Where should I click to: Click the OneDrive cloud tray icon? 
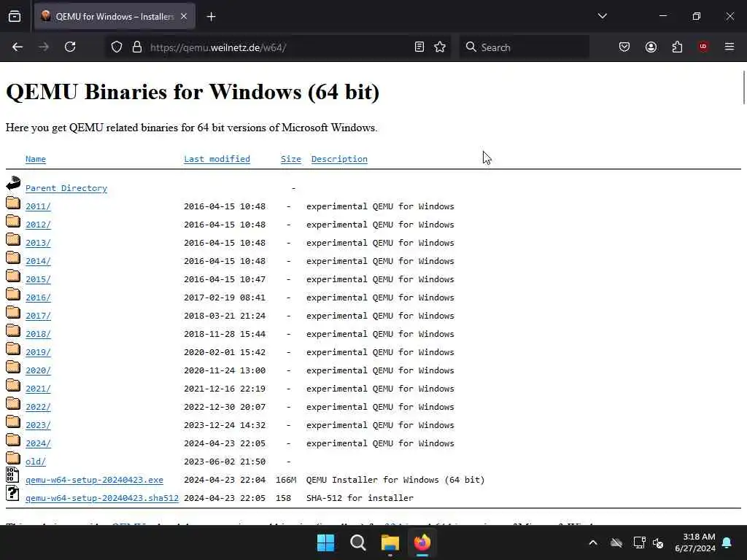pyautogui.click(x=616, y=542)
